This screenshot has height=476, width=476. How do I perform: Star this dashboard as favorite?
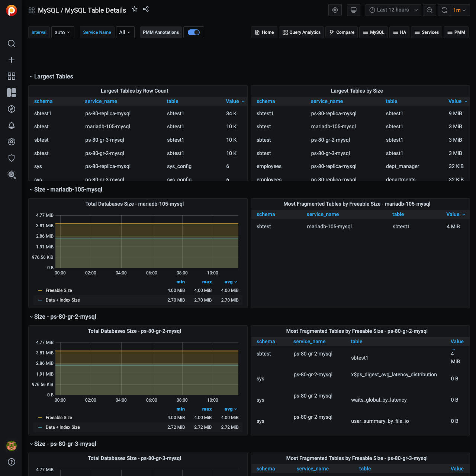135,9
